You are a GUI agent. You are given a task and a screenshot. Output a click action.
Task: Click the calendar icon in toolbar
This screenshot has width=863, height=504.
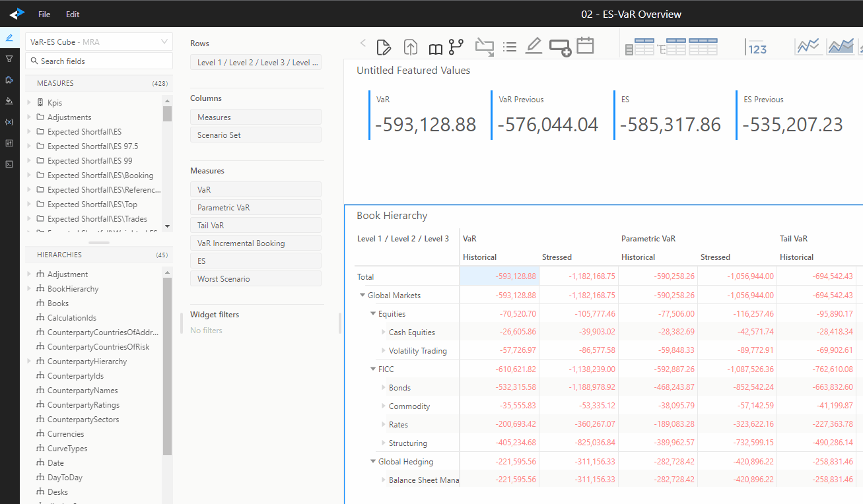pos(585,46)
